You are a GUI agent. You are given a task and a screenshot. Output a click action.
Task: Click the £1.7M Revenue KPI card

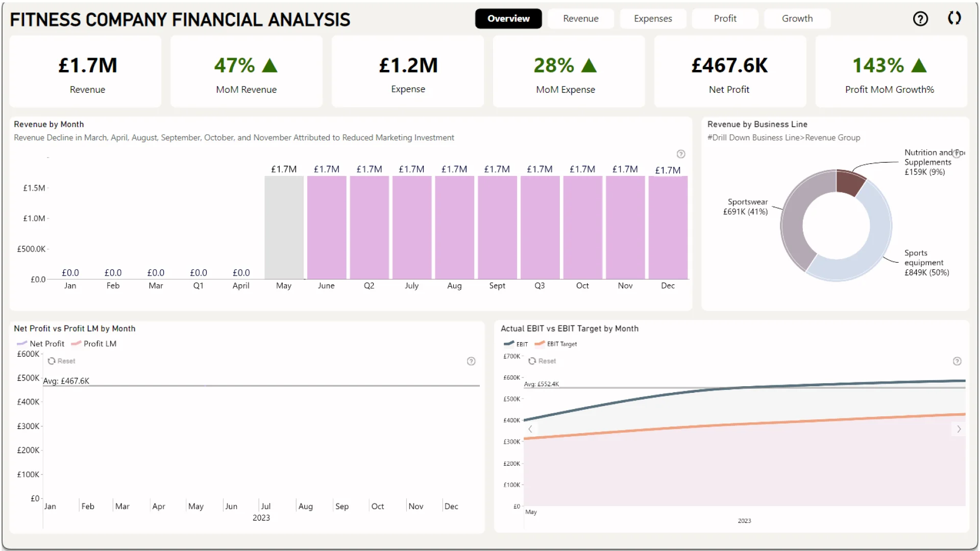pos(85,71)
